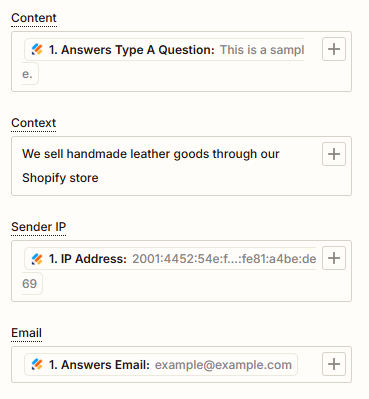The image size is (369, 399).
Task: Click the plus button in Email field
Action: 334,364
